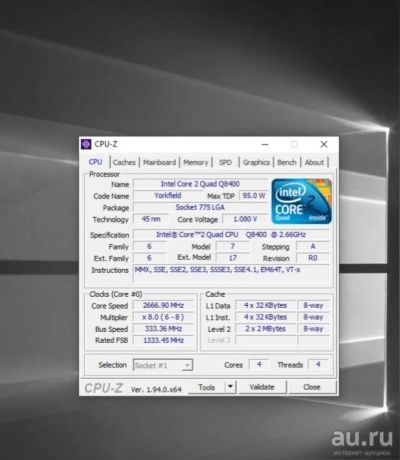Click the Instructions list MMX, SSE field
The image size is (400, 460).
(231, 274)
